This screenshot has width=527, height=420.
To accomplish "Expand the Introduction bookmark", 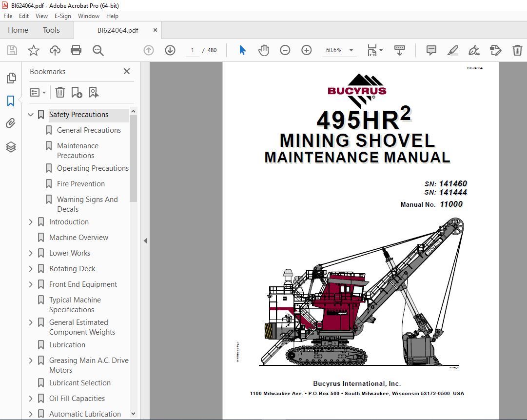I will [x=31, y=222].
